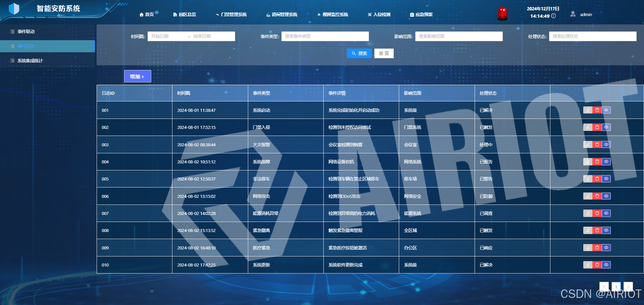Select 事件联动 in the sidebar
Screen dimensions: 644x305
tap(47, 32)
